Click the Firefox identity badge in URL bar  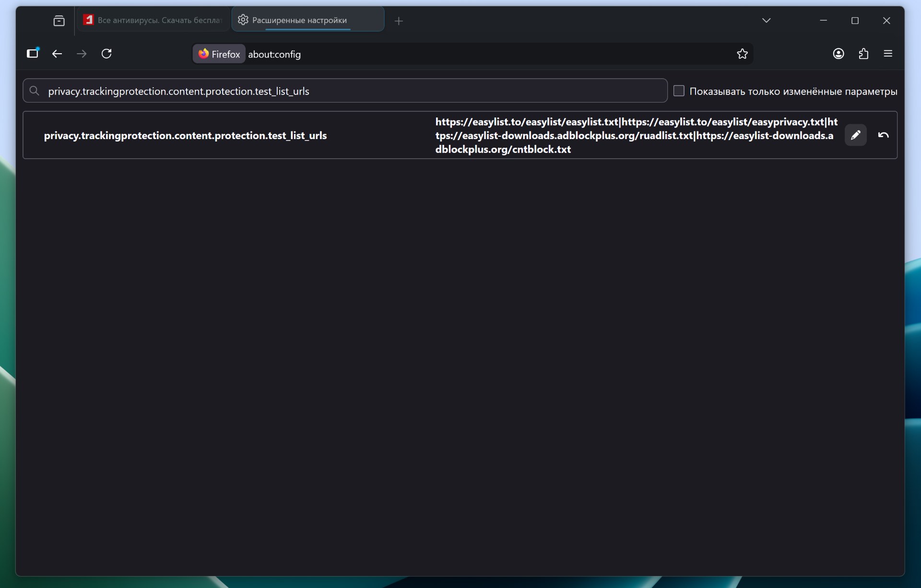(219, 54)
